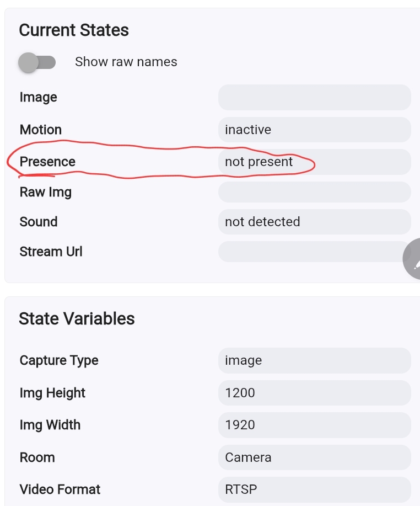This screenshot has width=420, height=506.
Task: Select the Sound not detected field
Action: point(314,222)
